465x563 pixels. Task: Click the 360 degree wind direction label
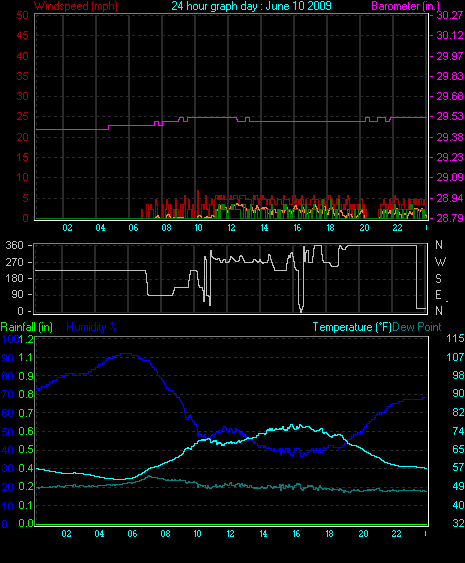point(15,245)
